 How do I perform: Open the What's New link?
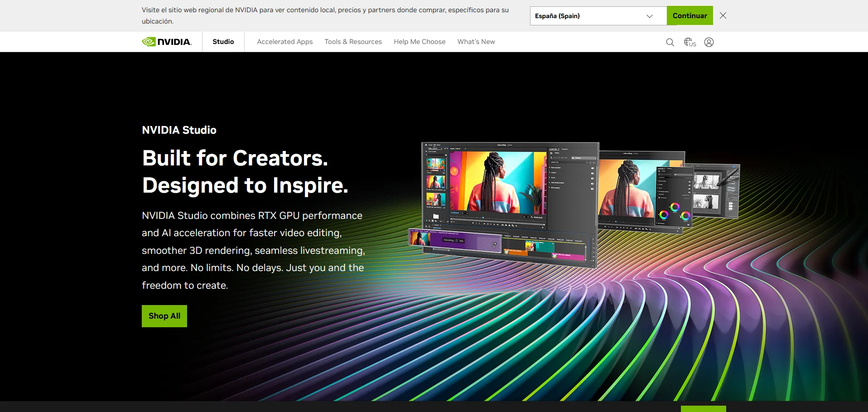tap(476, 42)
